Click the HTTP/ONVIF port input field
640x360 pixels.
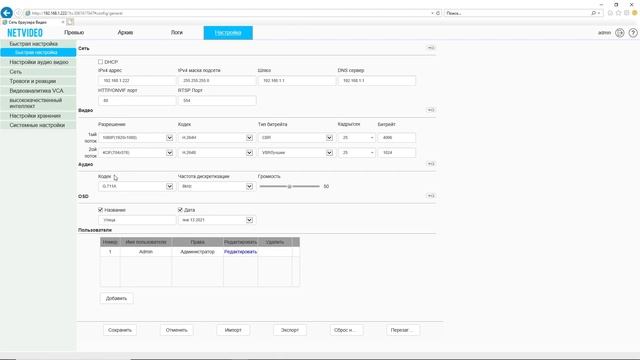coord(137,100)
